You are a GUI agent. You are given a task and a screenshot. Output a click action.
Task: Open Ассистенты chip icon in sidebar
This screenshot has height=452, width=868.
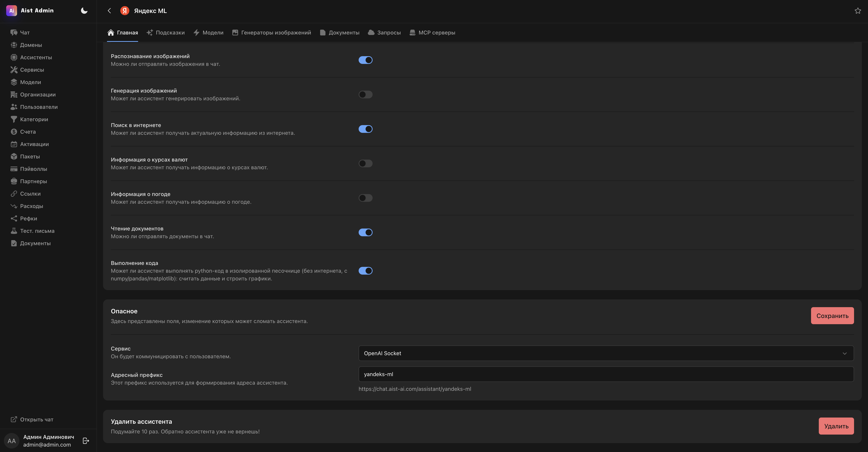coord(14,57)
